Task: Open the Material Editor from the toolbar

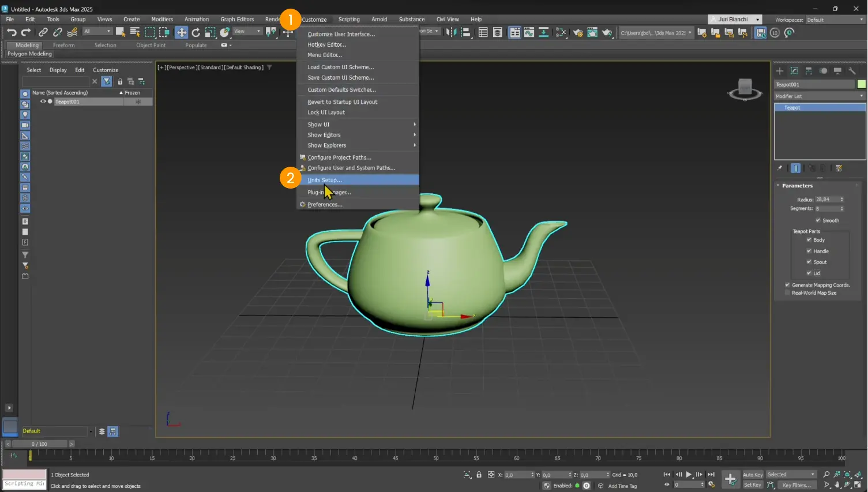Action: (560, 33)
